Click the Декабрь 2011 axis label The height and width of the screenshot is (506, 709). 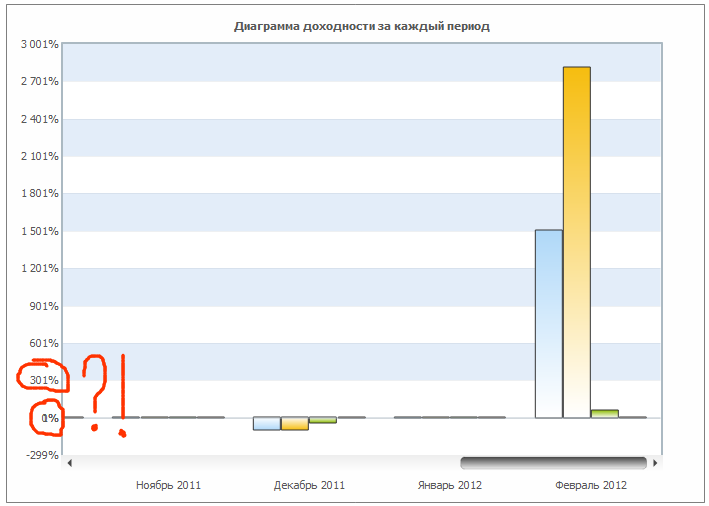(309, 485)
